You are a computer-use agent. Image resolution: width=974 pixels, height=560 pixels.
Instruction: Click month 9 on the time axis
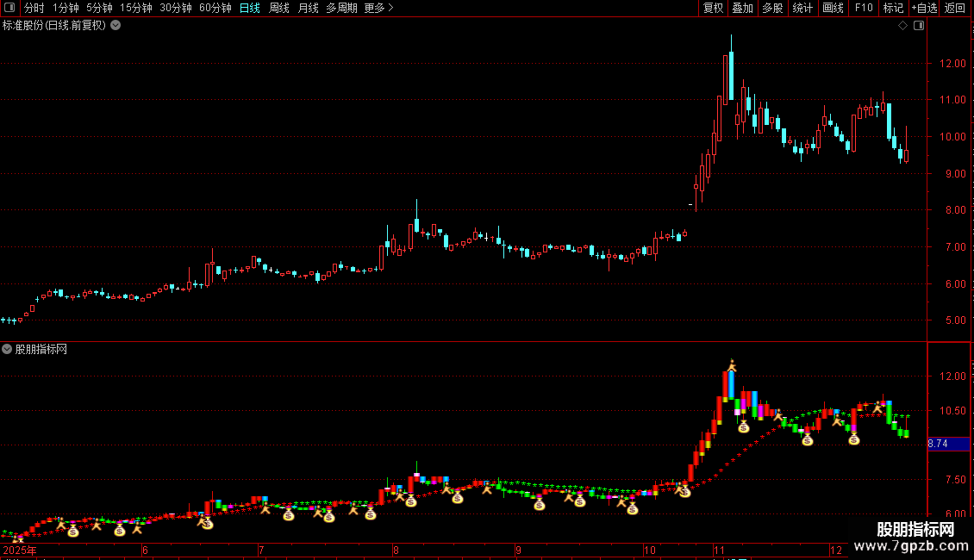[x=518, y=550]
